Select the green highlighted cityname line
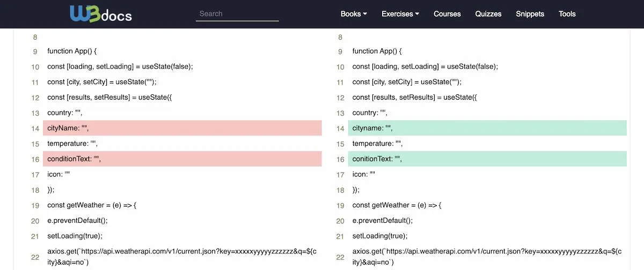Viewport: 644px width, 270px height. click(x=487, y=128)
